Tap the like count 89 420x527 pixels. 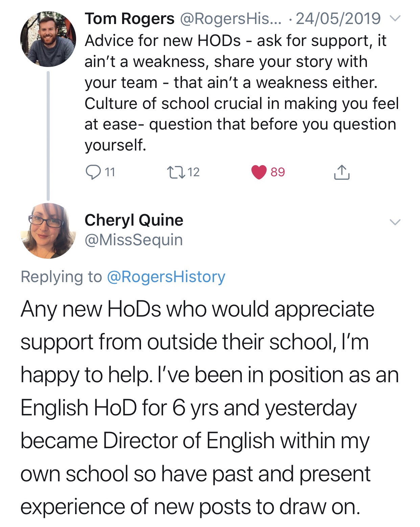[278, 172]
